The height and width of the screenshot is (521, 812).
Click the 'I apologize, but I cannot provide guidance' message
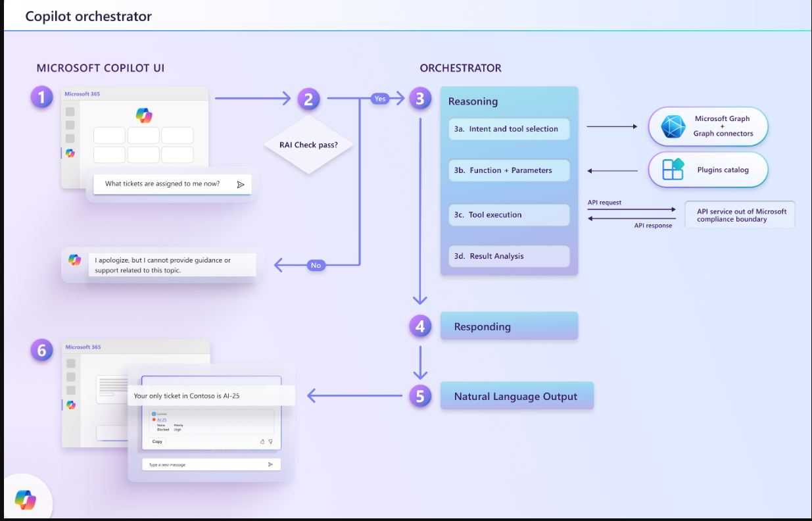pos(172,265)
